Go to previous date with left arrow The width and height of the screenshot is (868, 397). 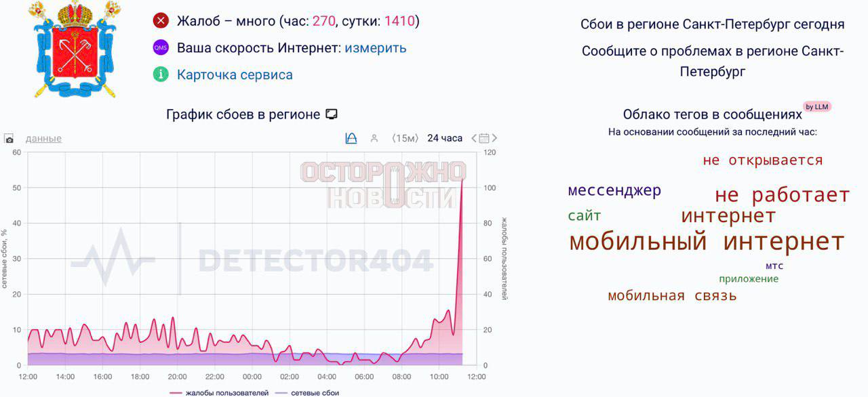coord(474,138)
